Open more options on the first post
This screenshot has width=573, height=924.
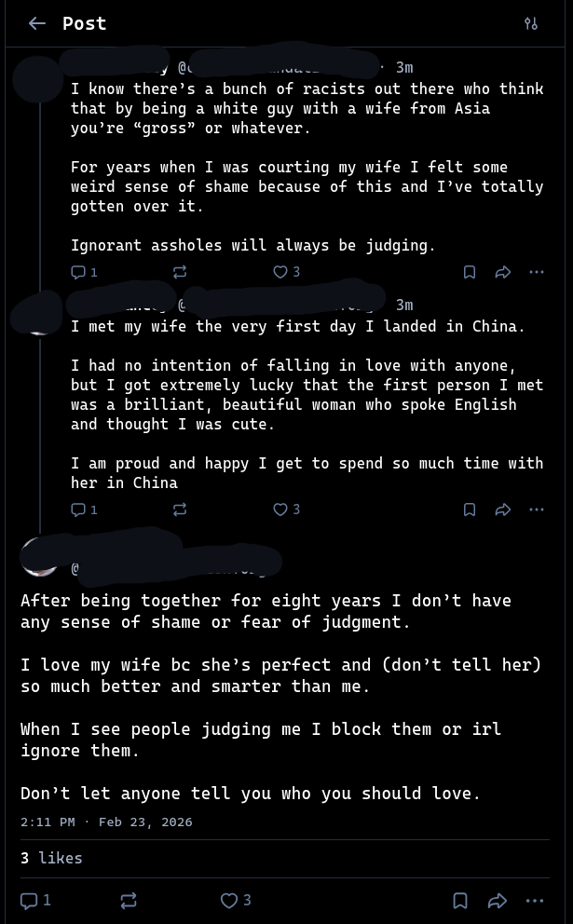(x=536, y=272)
